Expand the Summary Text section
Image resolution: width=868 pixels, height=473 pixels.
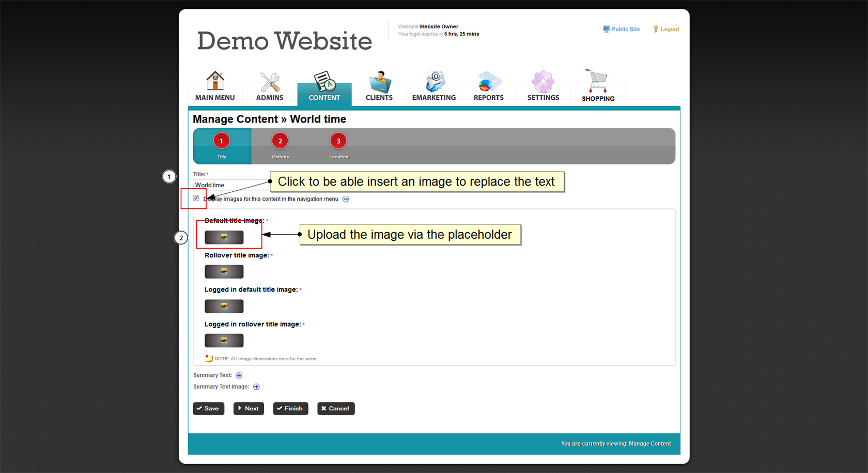[239, 375]
